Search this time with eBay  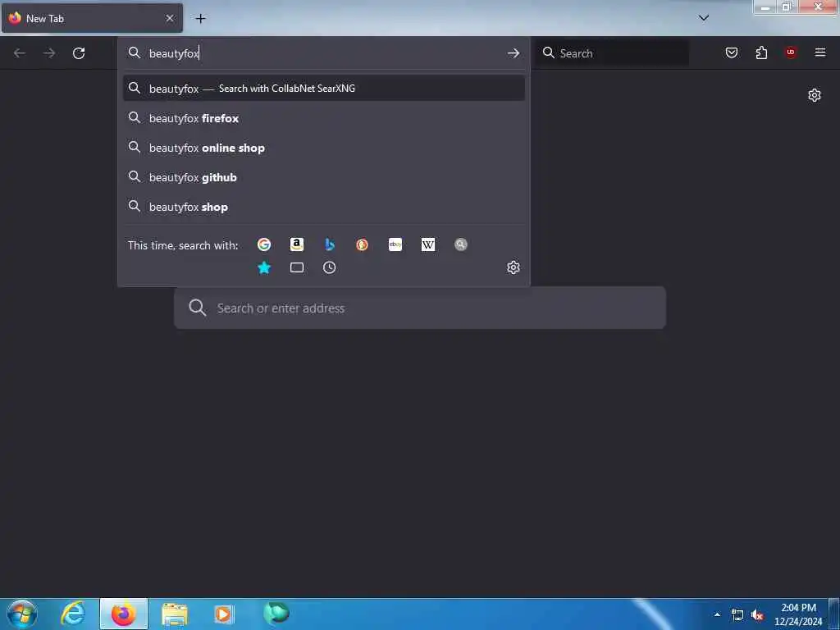395,244
